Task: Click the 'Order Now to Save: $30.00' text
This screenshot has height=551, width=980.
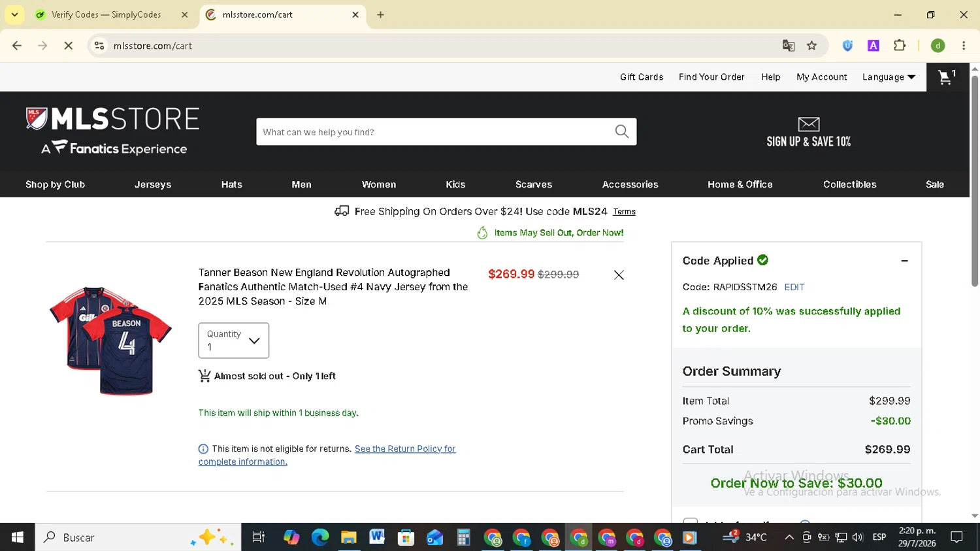Action: 796,483
